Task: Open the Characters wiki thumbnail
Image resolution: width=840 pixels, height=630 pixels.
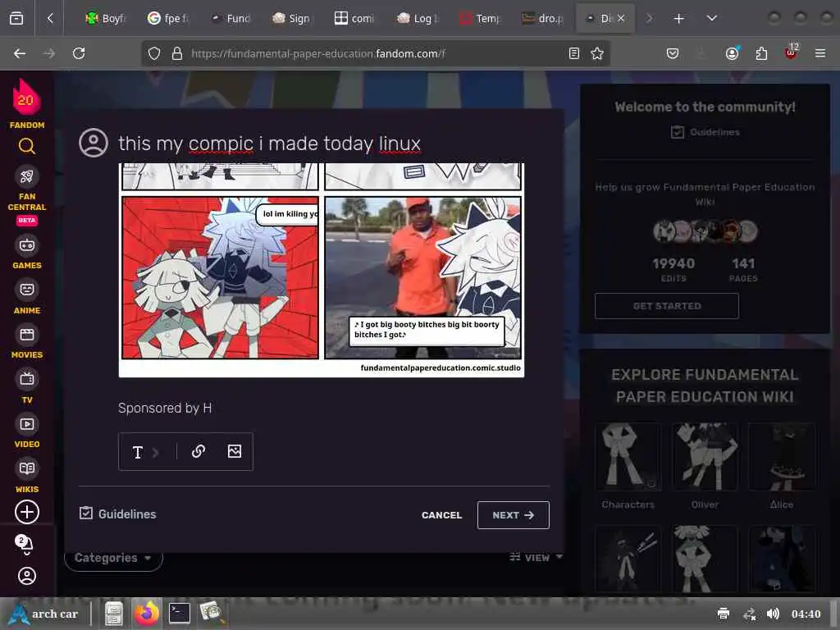Action: click(628, 457)
